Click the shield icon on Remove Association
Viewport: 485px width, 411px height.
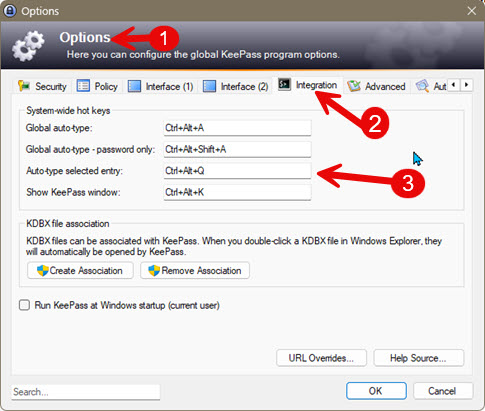pos(154,270)
